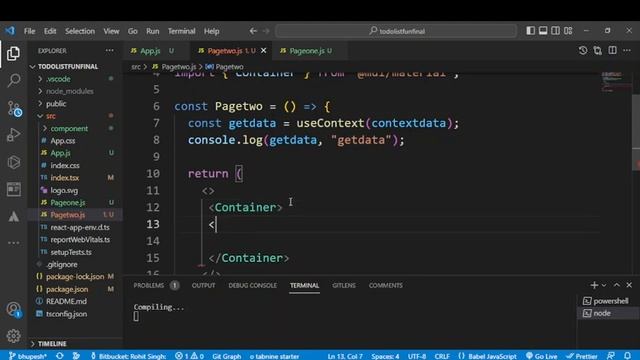Click the editor minimap preview

point(616,82)
